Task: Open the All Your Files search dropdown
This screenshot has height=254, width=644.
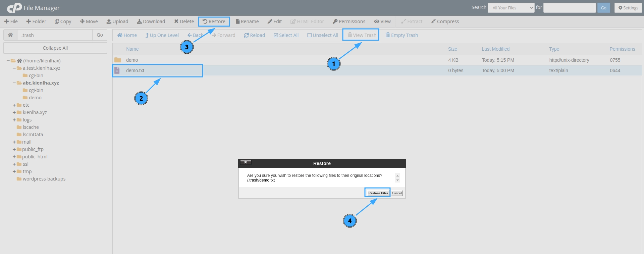Action: (x=511, y=8)
